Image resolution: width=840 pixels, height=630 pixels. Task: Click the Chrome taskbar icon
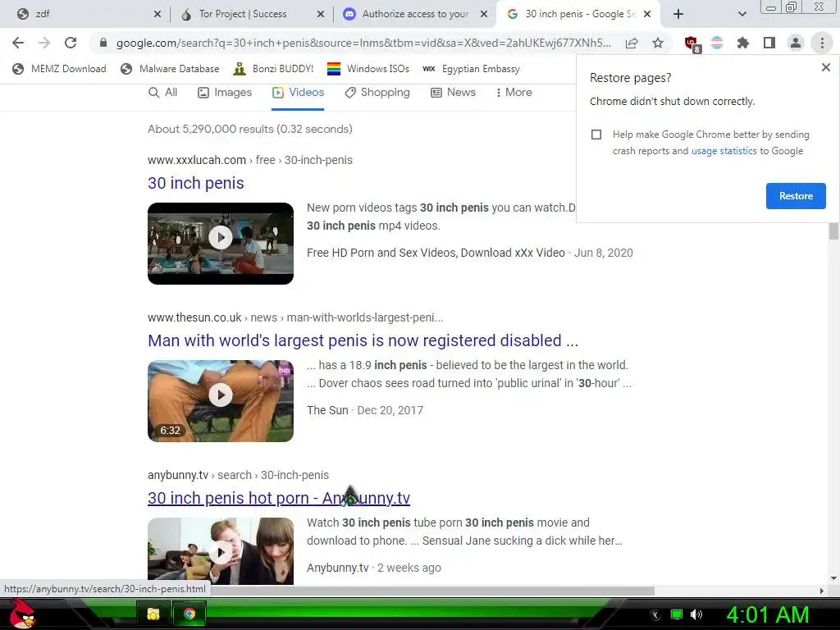tap(189, 614)
